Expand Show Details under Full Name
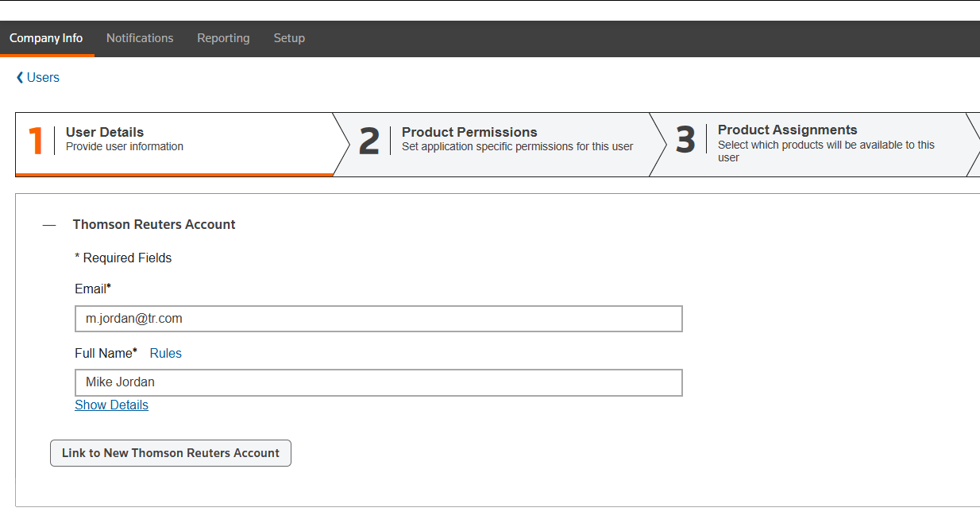This screenshot has width=980, height=531. (x=111, y=405)
